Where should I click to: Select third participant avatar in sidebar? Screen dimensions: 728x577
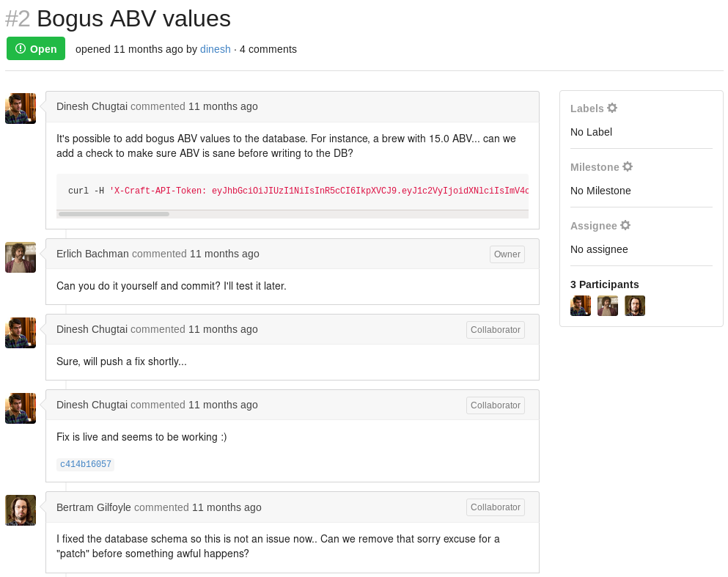click(635, 306)
